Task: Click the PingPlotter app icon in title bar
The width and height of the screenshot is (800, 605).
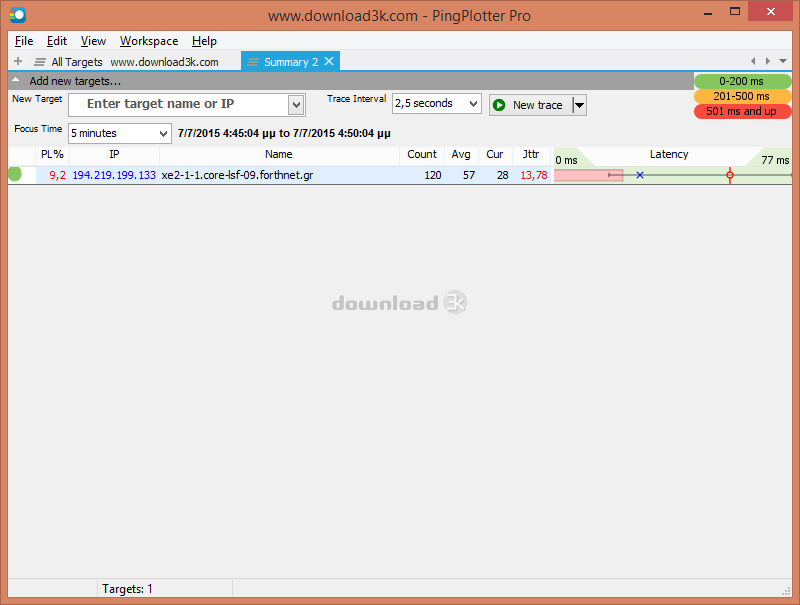Action: pyautogui.click(x=18, y=15)
